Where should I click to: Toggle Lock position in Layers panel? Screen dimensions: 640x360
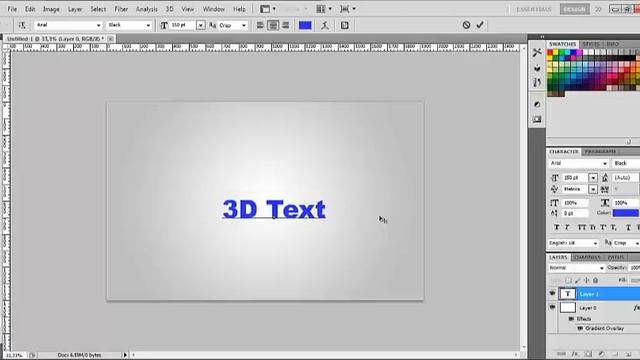point(587,280)
